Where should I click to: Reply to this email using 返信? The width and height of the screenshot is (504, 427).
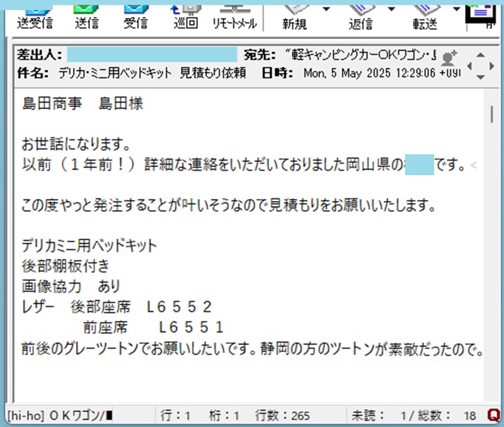[x=361, y=16]
